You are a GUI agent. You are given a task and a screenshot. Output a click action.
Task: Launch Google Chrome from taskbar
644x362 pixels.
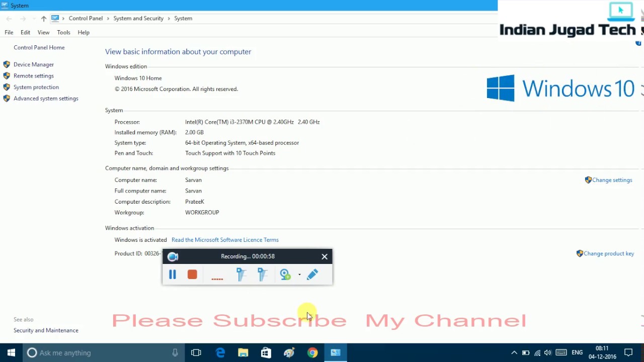312,352
